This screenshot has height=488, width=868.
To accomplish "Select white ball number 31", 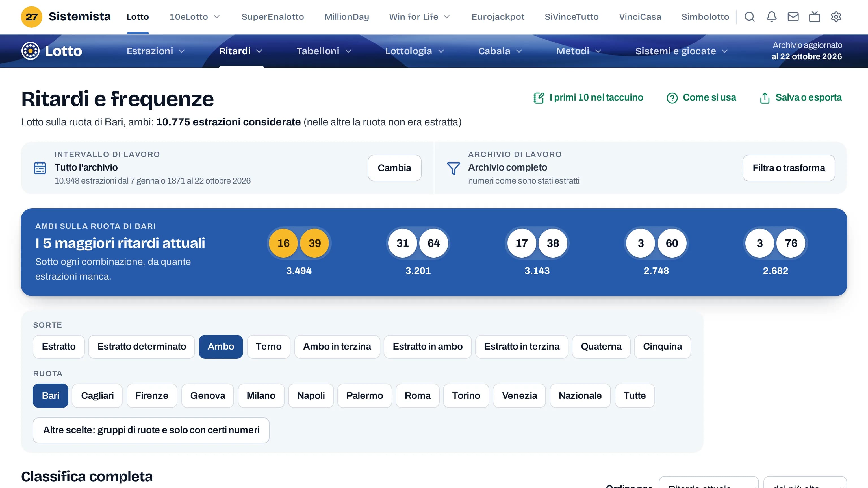I will (402, 243).
